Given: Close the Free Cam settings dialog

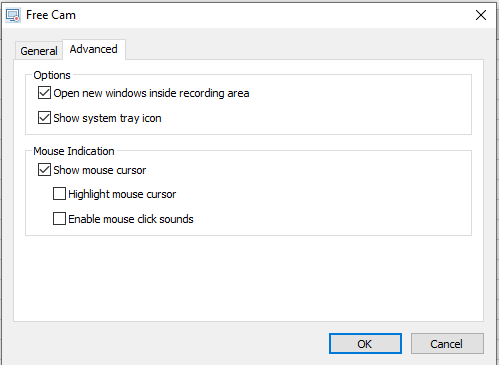Looking at the screenshot, I should 481,15.
